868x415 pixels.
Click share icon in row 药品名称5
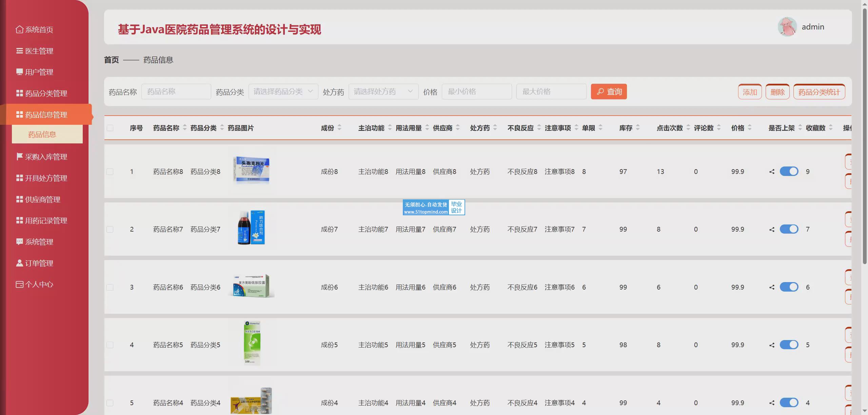click(772, 345)
